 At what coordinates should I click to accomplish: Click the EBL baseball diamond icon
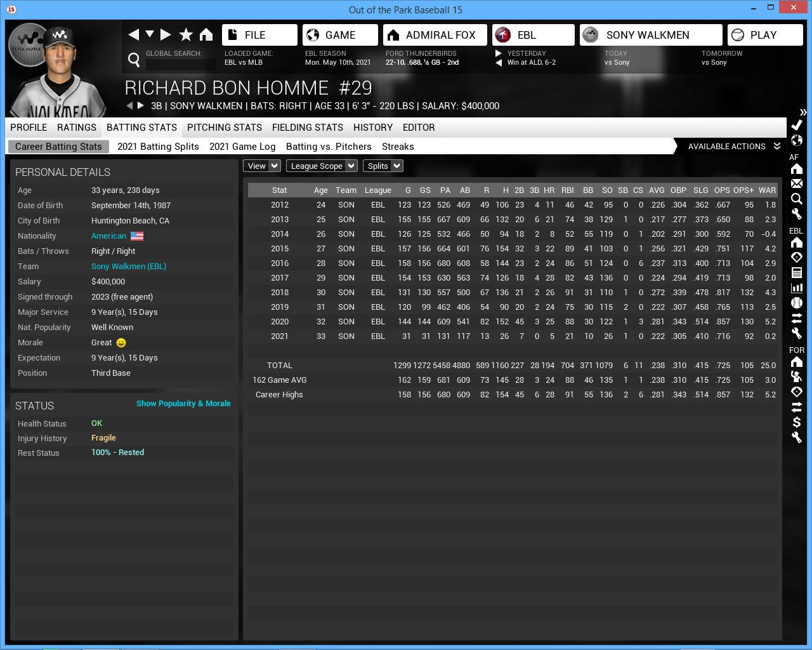[x=797, y=257]
